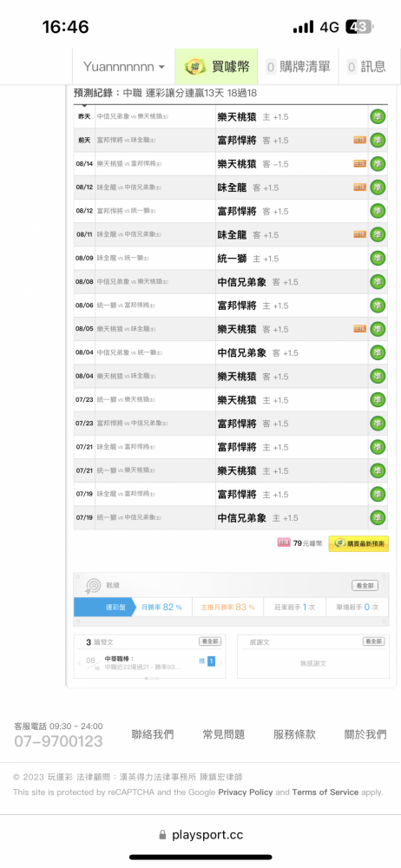Click the lock icon beside playsport.cc

(162, 835)
